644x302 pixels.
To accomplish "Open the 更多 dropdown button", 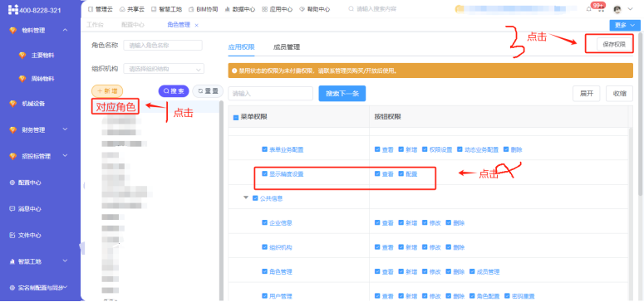I will (x=625, y=25).
